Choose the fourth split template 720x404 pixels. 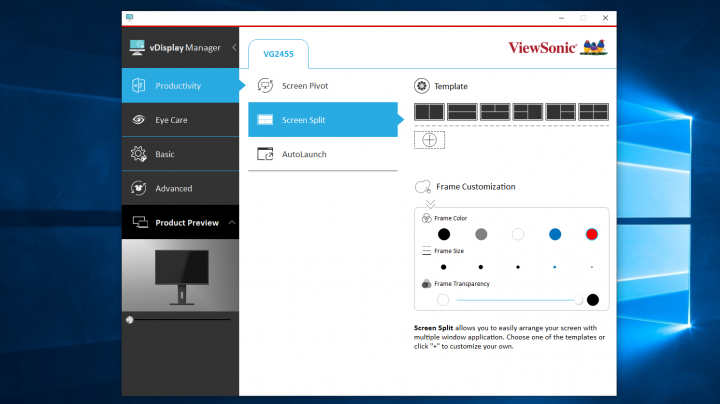(528, 112)
